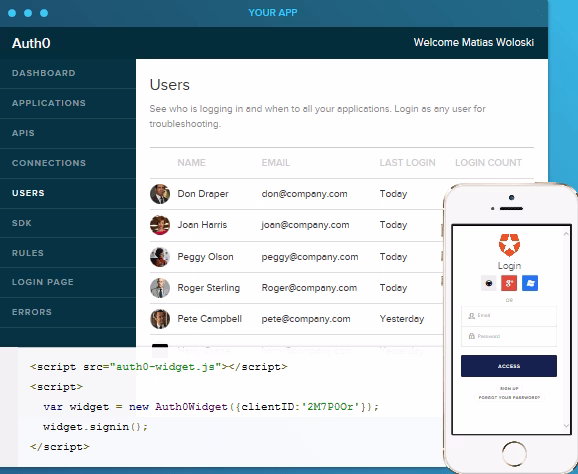Open Peggy Olson's avatar
Image resolution: width=578 pixels, height=474 pixels.
(160, 257)
